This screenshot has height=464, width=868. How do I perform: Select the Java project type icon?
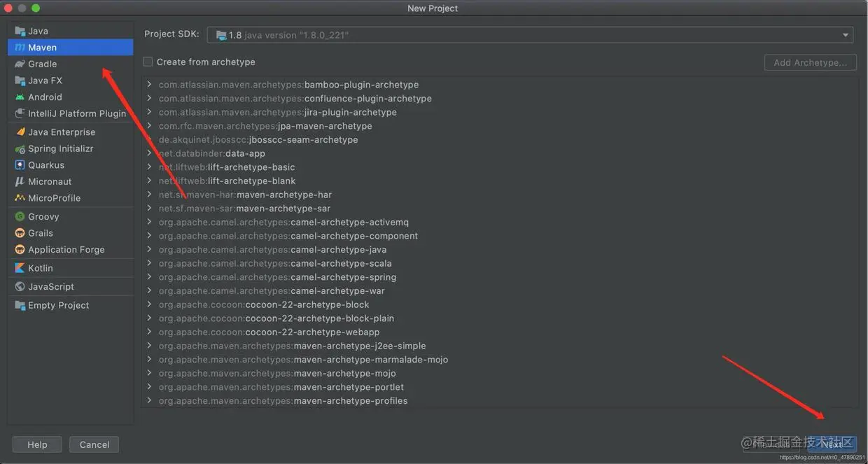(20, 31)
